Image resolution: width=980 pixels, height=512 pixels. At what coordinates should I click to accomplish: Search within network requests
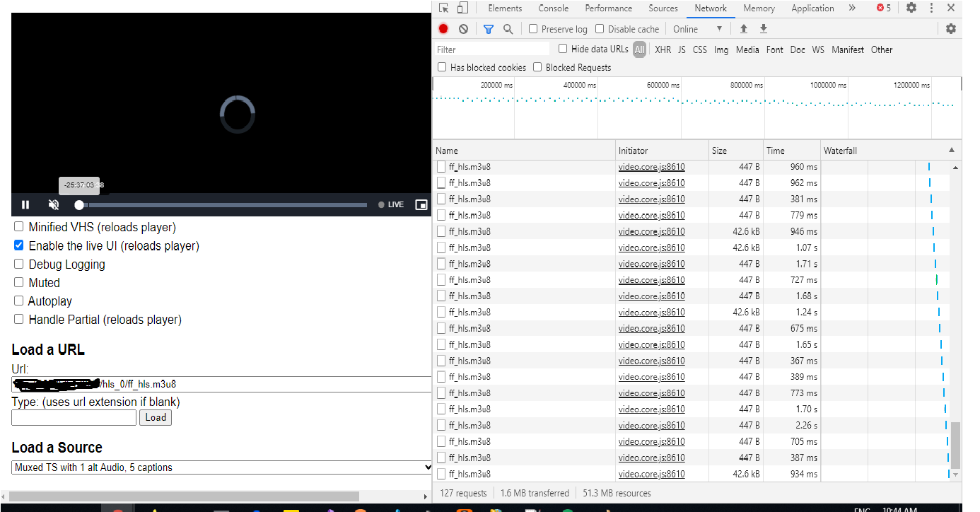(x=509, y=28)
